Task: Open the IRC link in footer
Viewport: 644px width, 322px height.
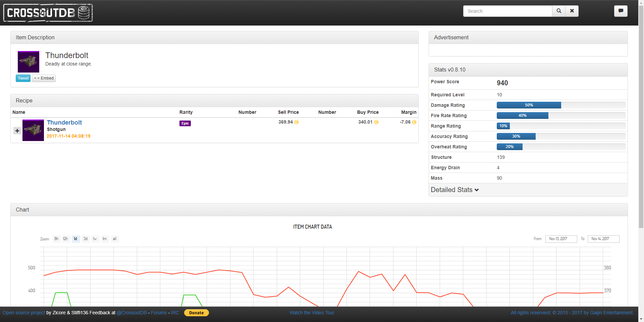Action: (175, 313)
